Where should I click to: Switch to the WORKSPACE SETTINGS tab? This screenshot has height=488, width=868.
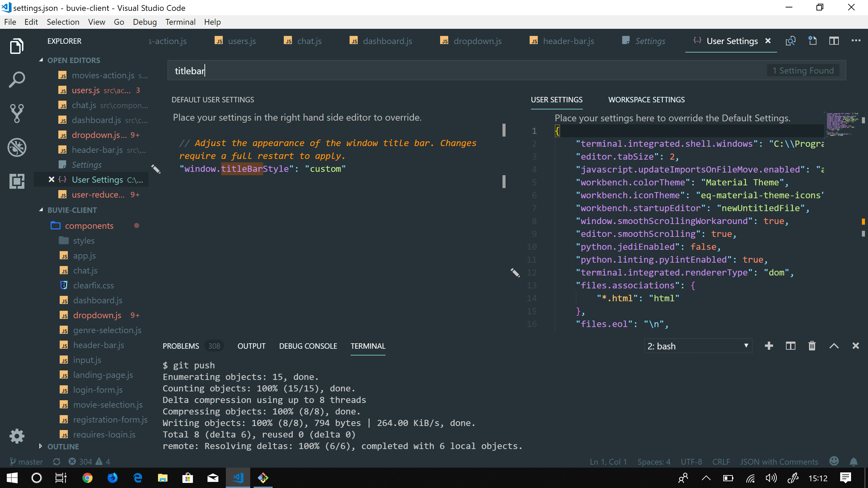click(x=646, y=99)
